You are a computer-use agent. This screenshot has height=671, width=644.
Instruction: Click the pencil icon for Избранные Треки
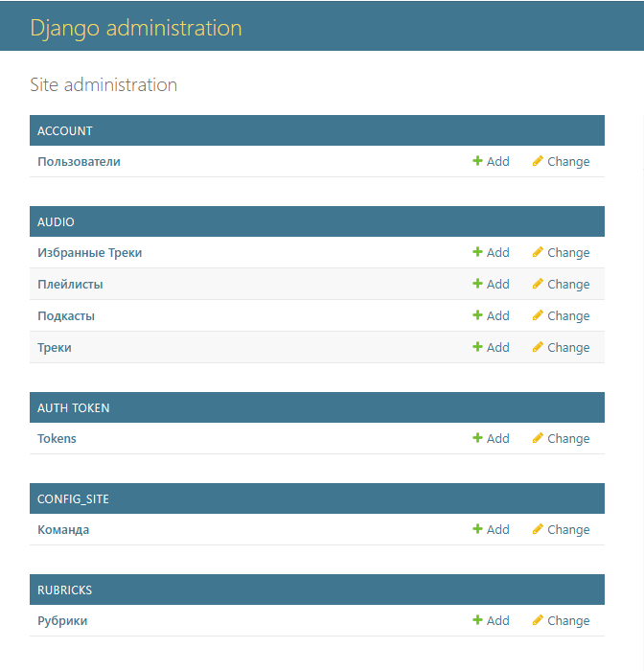coord(538,253)
